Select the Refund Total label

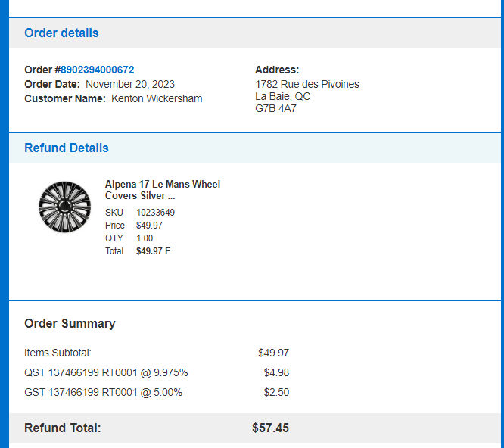[x=63, y=428]
